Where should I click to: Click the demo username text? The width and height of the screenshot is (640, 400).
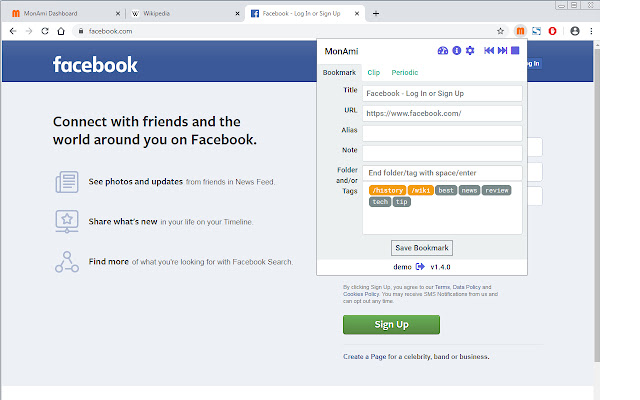(x=402, y=267)
